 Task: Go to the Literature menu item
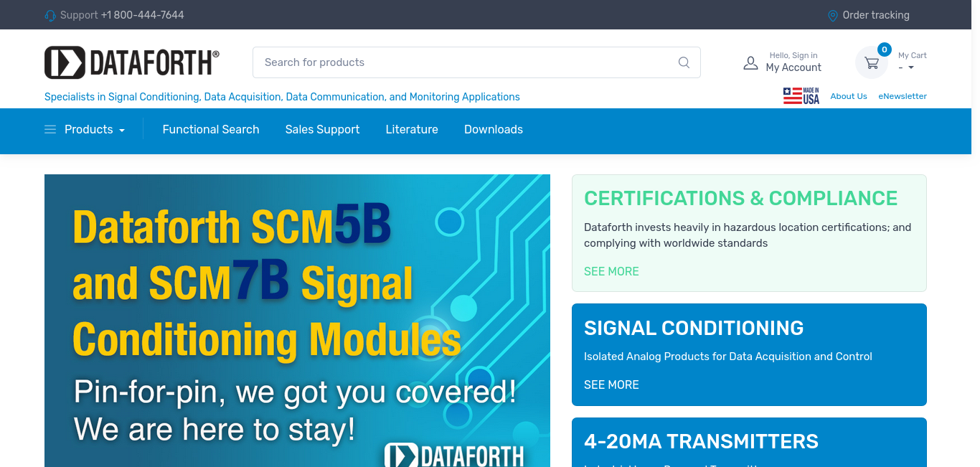412,129
